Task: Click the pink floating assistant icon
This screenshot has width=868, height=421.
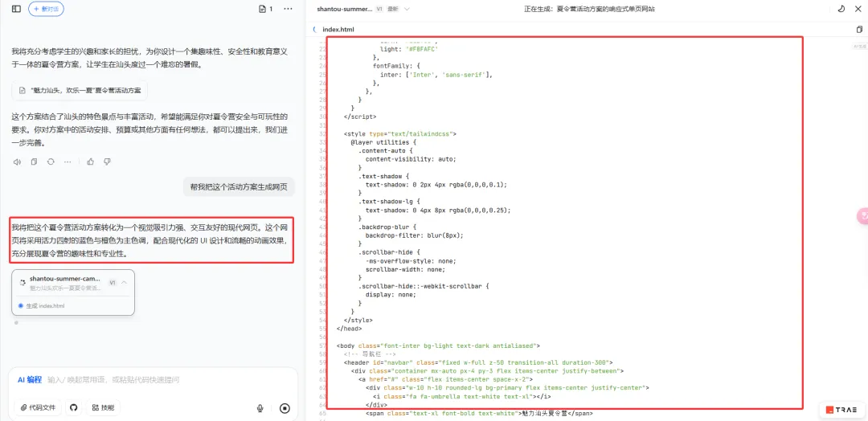Action: 862,216
